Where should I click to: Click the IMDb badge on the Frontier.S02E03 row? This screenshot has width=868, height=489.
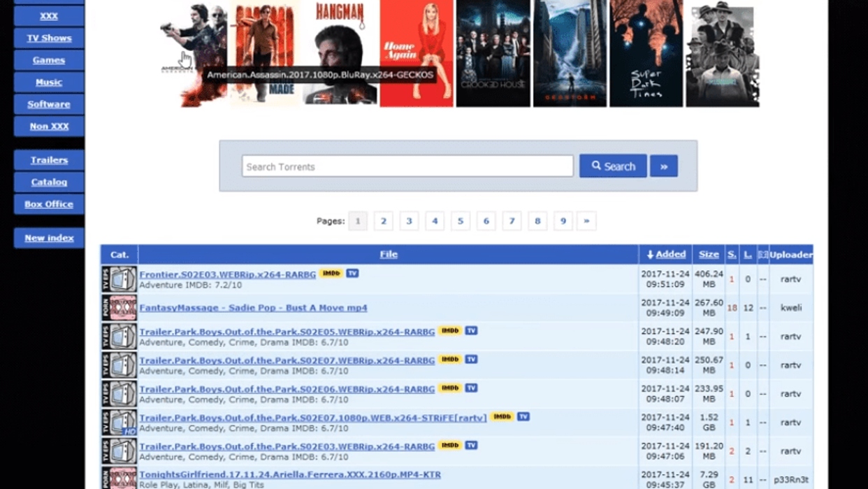(x=331, y=274)
